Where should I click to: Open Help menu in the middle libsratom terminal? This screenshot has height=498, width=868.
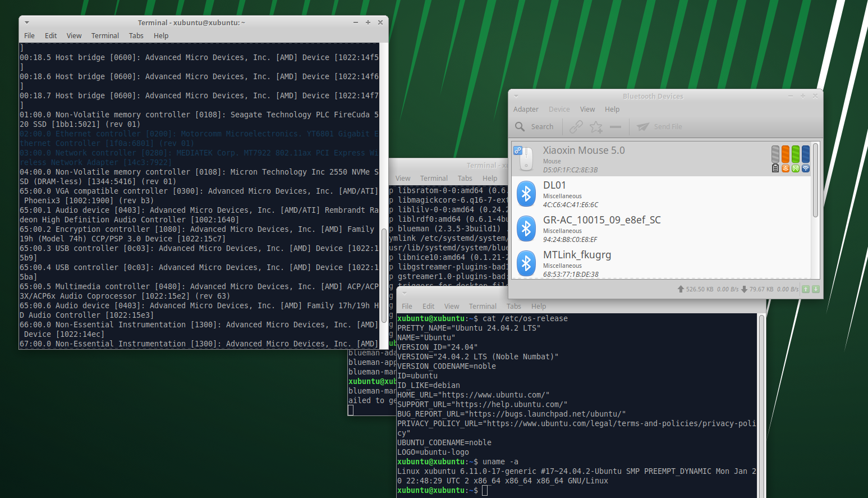[x=490, y=179]
